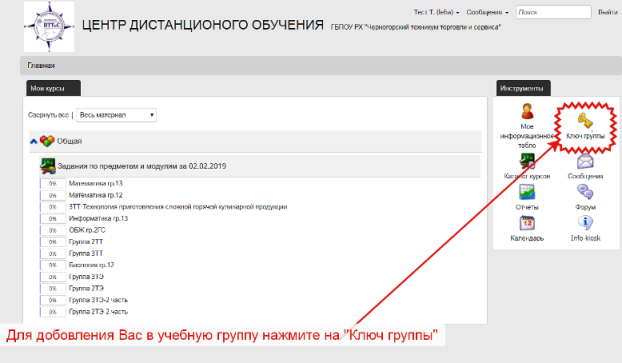The height and width of the screenshot is (363, 622).
Task: Open the Info-kiosk icon
Action: [x=585, y=223]
